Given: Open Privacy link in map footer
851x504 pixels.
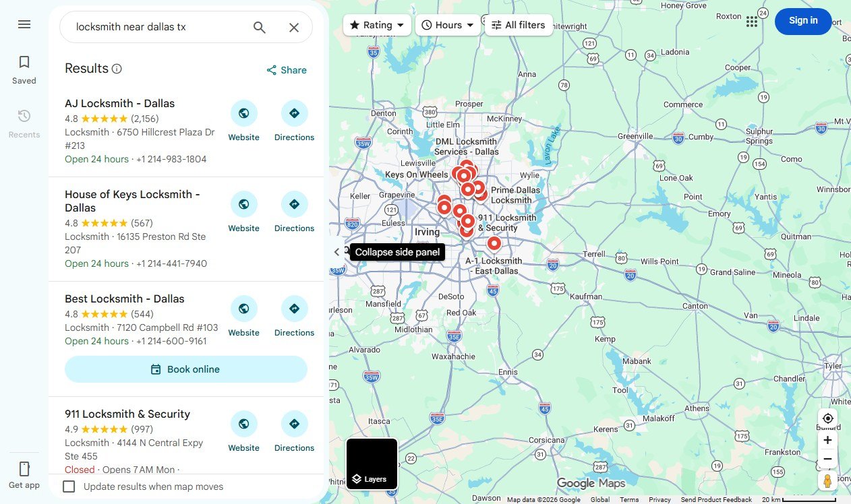Looking at the screenshot, I should tap(659, 499).
